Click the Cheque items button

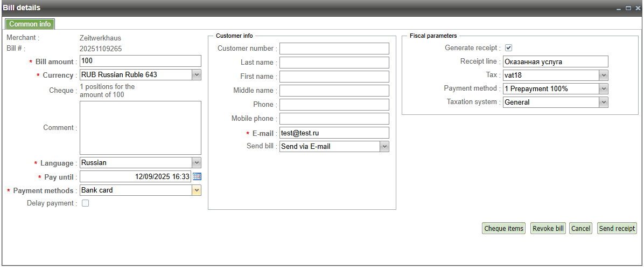(x=503, y=229)
